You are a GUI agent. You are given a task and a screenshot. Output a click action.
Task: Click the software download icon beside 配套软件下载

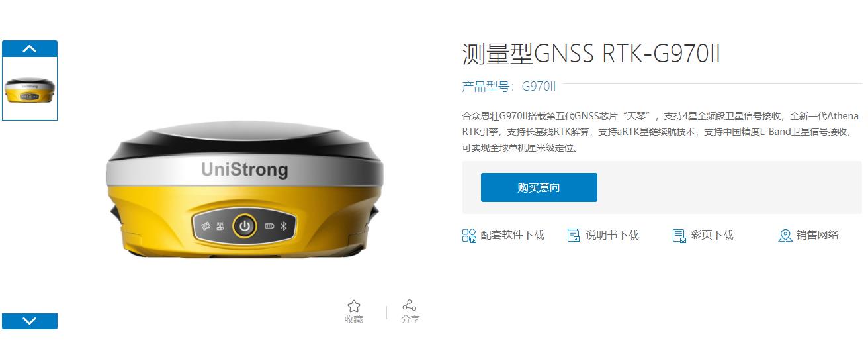(x=469, y=235)
